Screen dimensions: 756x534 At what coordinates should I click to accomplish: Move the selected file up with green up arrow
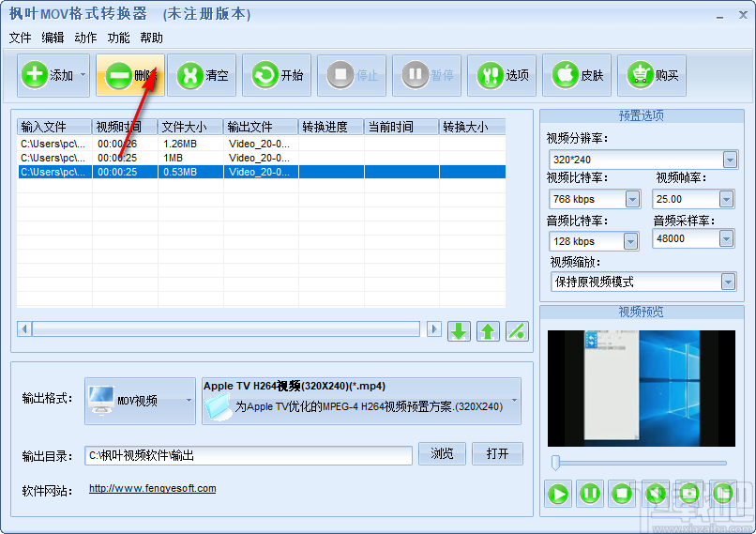click(x=488, y=331)
